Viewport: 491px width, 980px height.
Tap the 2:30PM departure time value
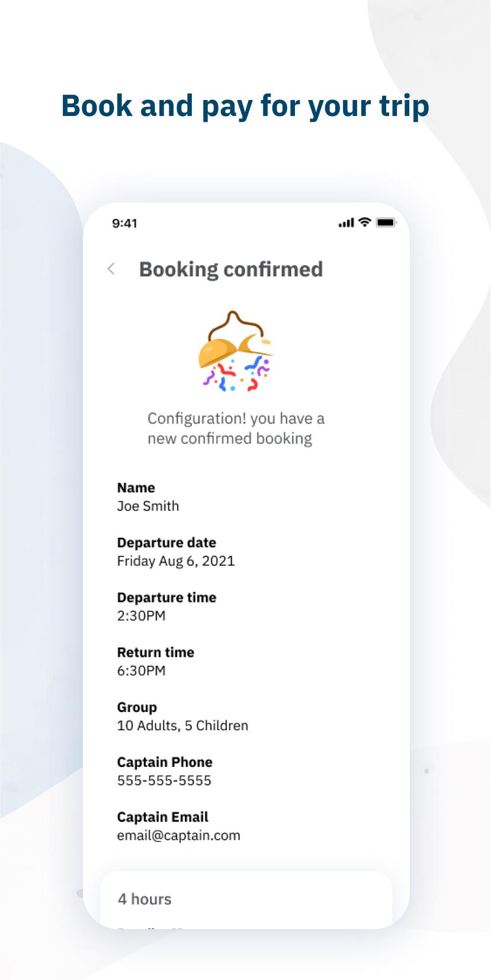tap(141, 616)
